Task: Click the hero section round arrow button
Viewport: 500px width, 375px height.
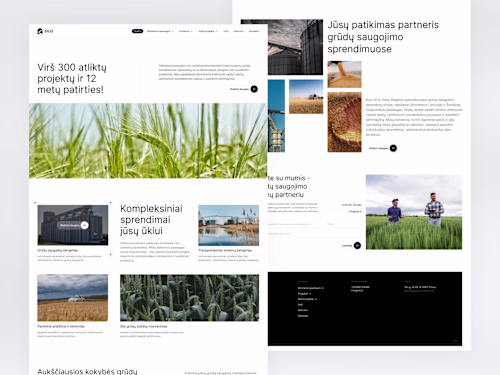Action: 254,89
